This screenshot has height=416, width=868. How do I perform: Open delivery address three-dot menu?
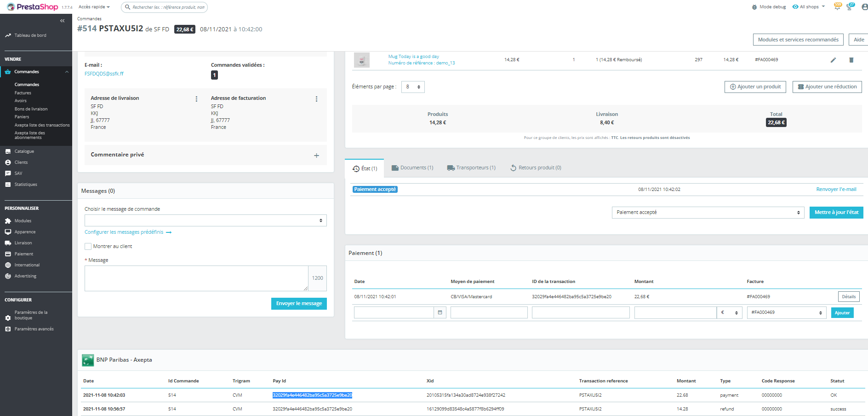pyautogui.click(x=196, y=99)
